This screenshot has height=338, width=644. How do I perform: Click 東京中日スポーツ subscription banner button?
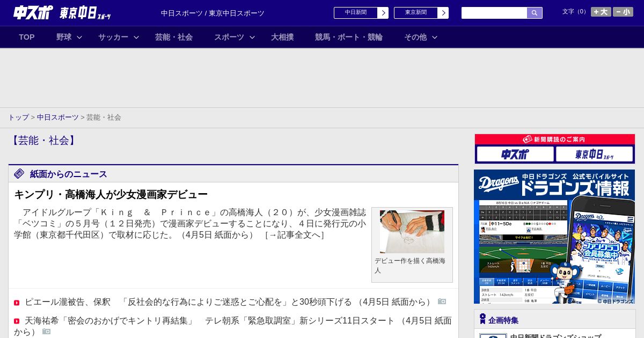(595, 155)
